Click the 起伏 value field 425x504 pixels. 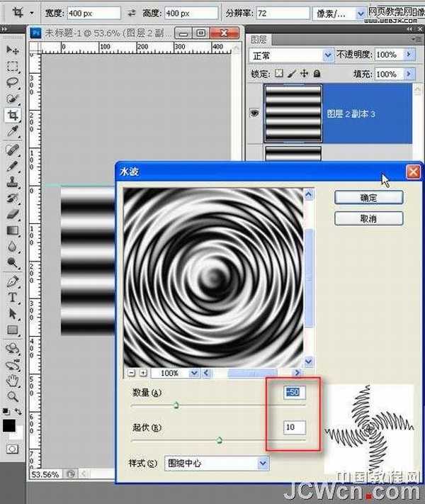(294, 427)
